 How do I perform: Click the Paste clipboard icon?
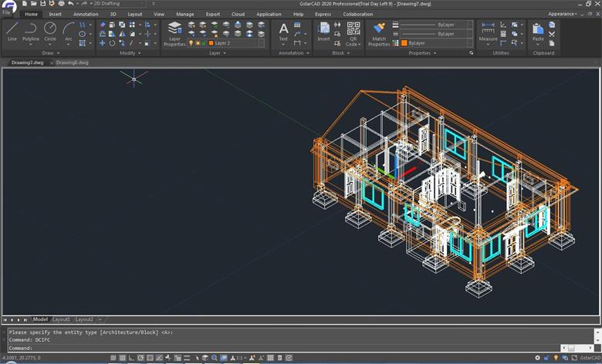pyautogui.click(x=538, y=32)
